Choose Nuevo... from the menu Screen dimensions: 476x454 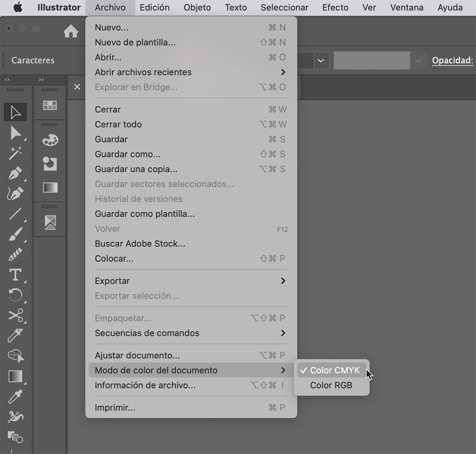[191, 27]
